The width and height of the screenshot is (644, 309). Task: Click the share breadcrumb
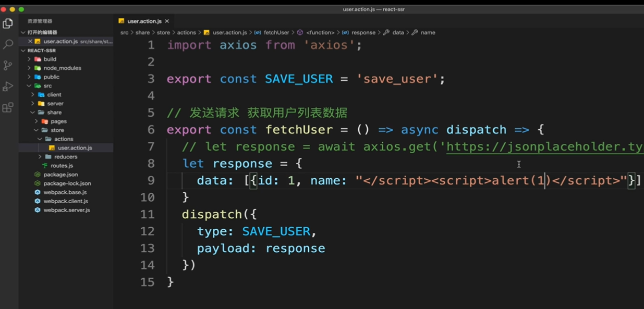142,32
